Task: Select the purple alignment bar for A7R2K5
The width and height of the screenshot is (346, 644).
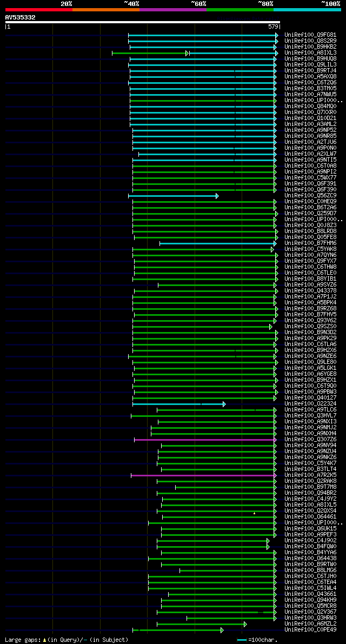Action: point(204,476)
